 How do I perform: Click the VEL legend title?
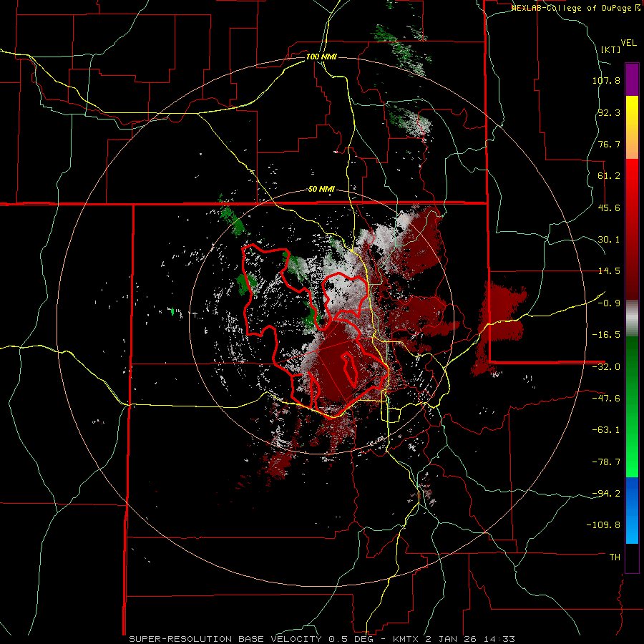pos(628,42)
